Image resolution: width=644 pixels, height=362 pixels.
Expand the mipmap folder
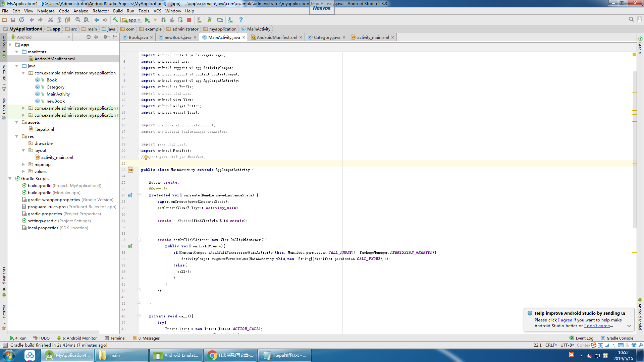[23, 164]
